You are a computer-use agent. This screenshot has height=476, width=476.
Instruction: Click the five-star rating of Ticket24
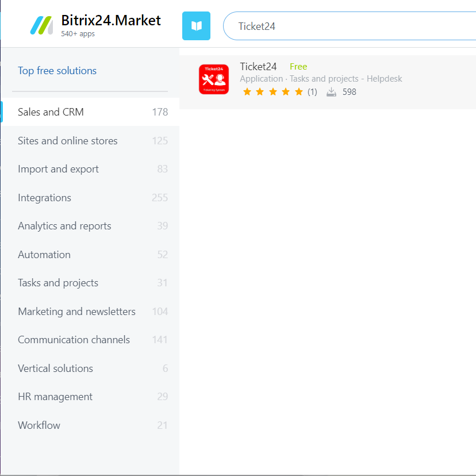point(273,92)
